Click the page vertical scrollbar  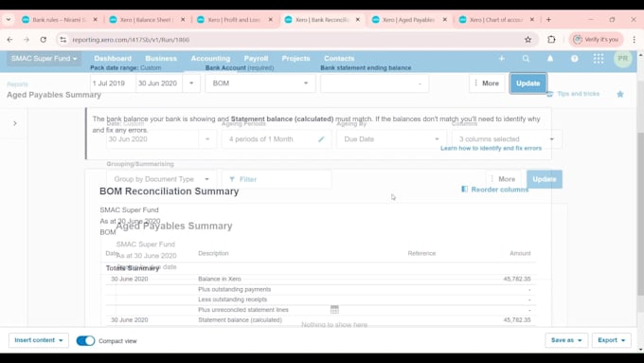640,214
